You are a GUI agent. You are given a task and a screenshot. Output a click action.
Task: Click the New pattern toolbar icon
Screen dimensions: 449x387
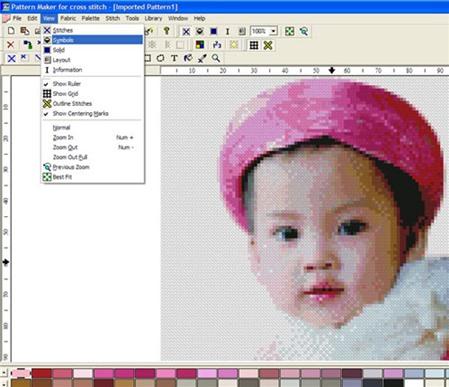pos(11,31)
